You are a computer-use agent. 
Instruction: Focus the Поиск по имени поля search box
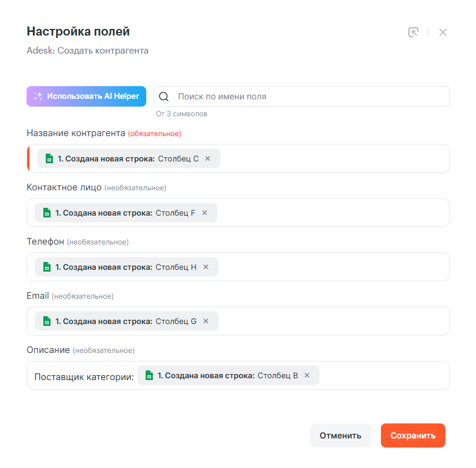(301, 96)
